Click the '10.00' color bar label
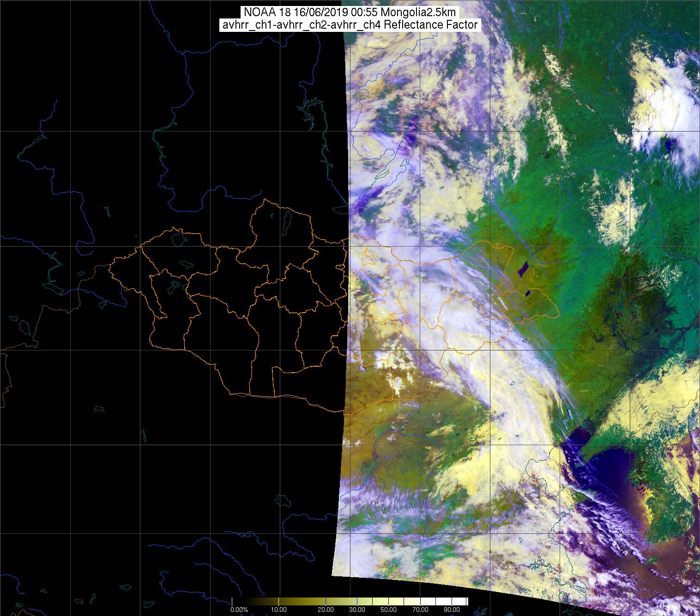Screen dimensions: 700x616 [x=279, y=610]
